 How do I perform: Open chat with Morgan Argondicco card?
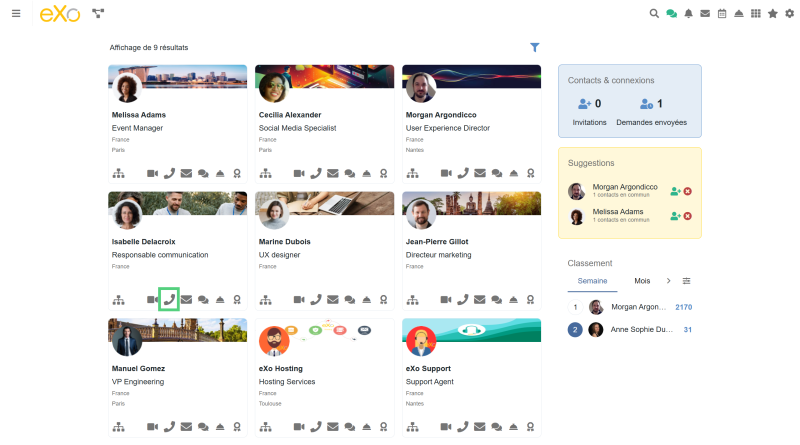click(497, 174)
